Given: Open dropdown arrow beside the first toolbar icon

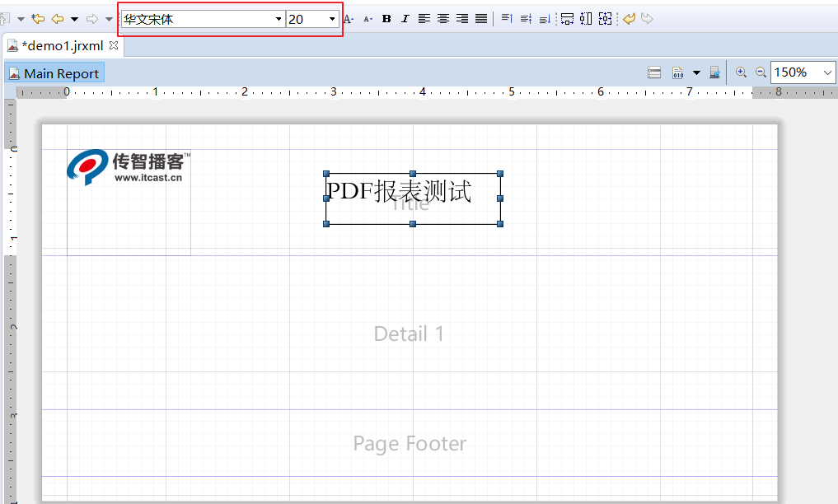Looking at the screenshot, I should [21, 19].
